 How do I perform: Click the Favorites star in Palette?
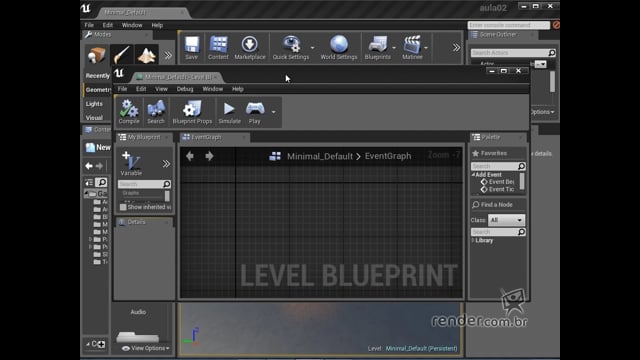(476, 153)
